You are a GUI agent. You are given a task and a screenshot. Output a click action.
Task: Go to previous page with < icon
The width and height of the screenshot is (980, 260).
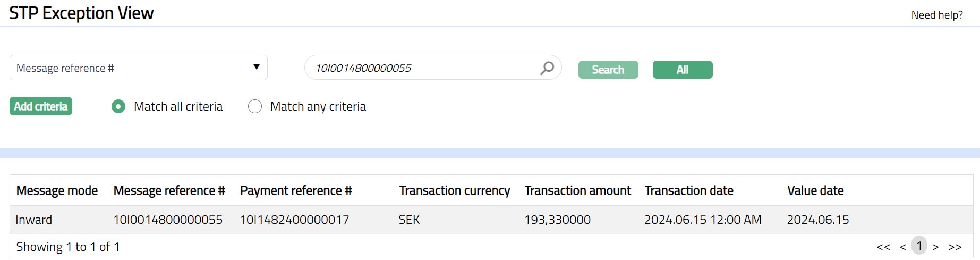(903, 247)
